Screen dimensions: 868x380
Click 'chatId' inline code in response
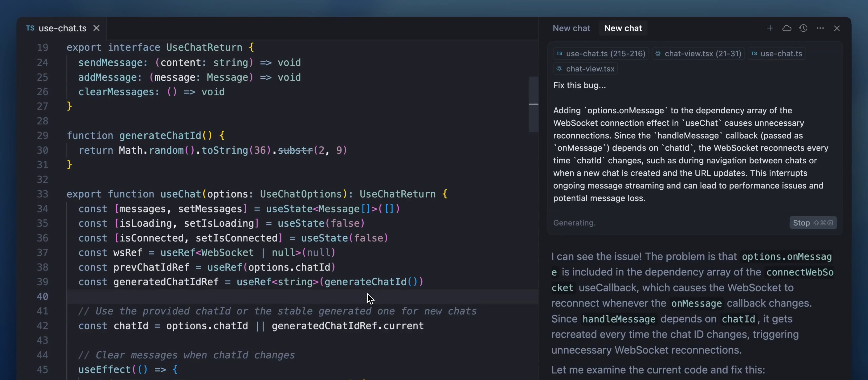click(x=738, y=319)
